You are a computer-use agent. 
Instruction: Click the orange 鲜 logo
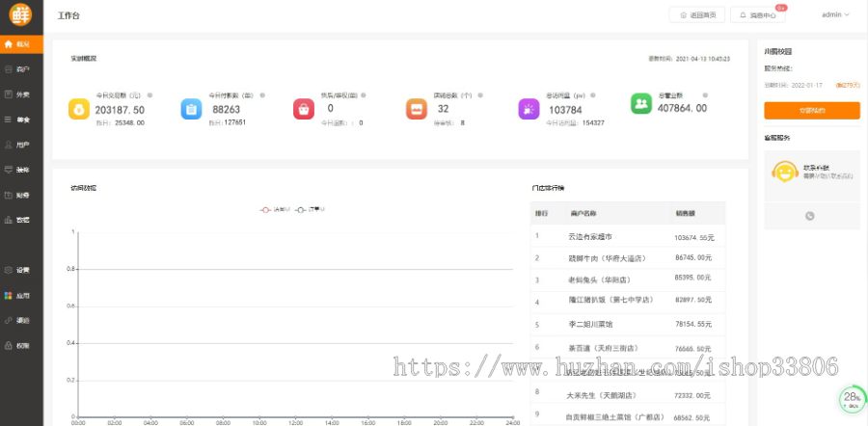tap(21, 14)
